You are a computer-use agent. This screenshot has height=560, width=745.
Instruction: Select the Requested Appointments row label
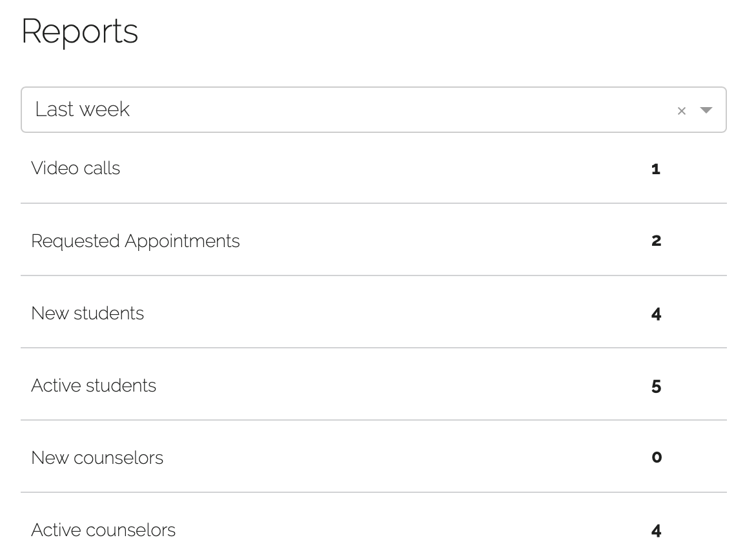(x=135, y=241)
